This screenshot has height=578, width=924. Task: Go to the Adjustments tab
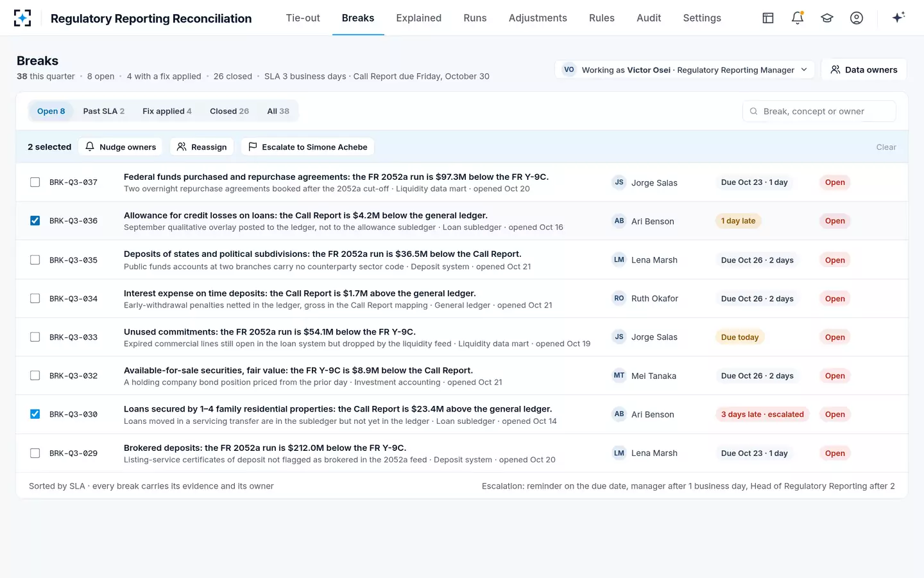tap(538, 18)
